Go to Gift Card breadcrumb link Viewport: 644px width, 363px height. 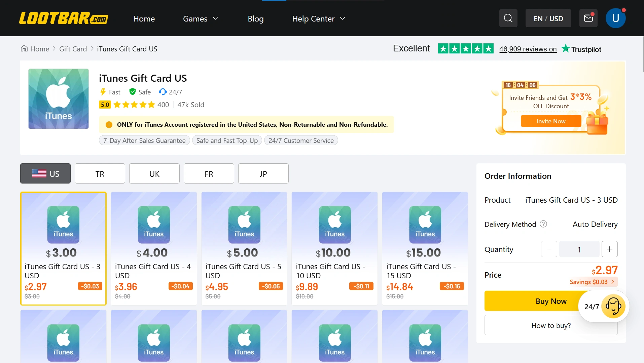73,49
